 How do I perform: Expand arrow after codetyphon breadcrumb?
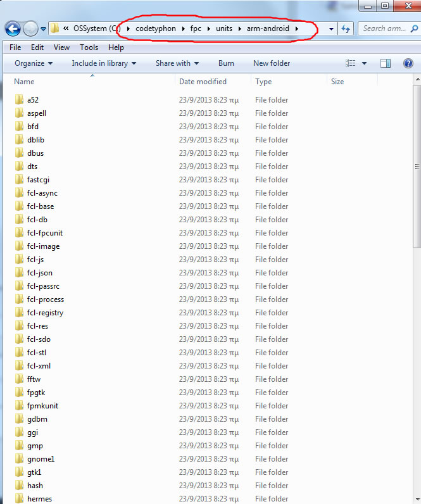point(183,28)
